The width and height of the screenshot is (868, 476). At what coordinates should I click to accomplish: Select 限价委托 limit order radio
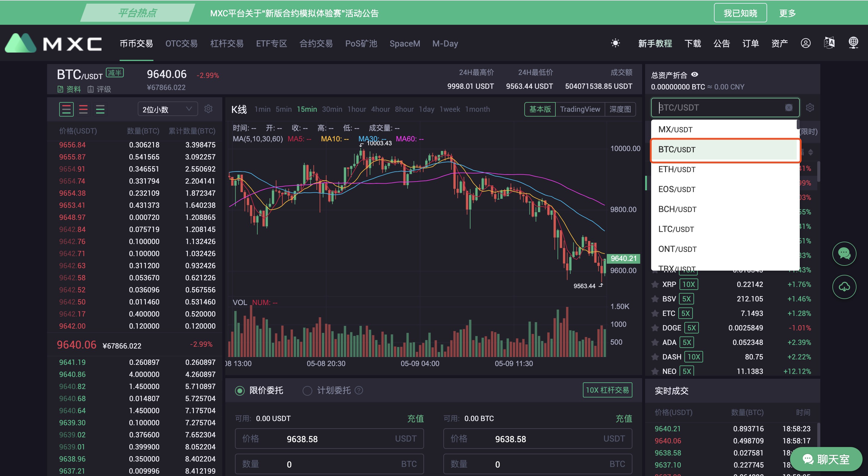pos(240,391)
